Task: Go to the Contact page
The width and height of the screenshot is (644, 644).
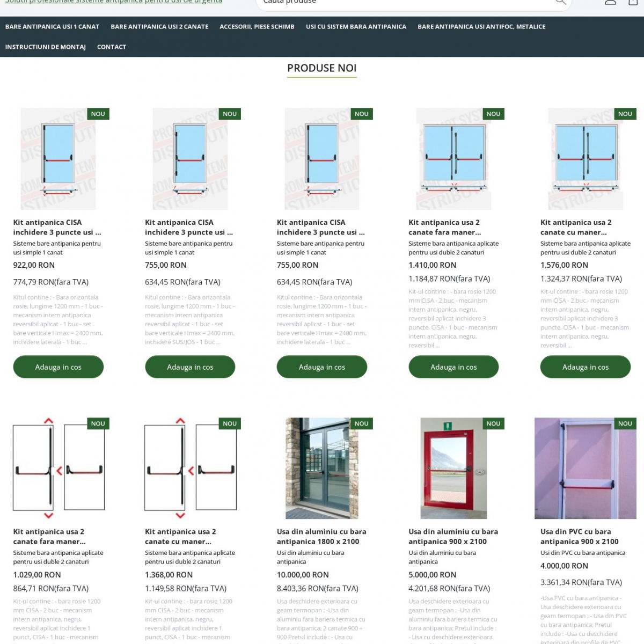Action: pos(112,47)
